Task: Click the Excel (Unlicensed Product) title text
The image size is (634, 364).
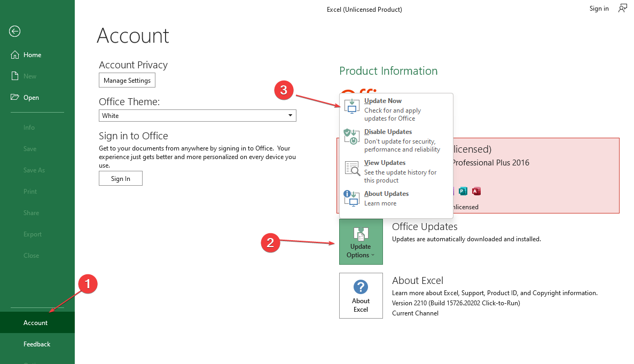Action: click(364, 9)
